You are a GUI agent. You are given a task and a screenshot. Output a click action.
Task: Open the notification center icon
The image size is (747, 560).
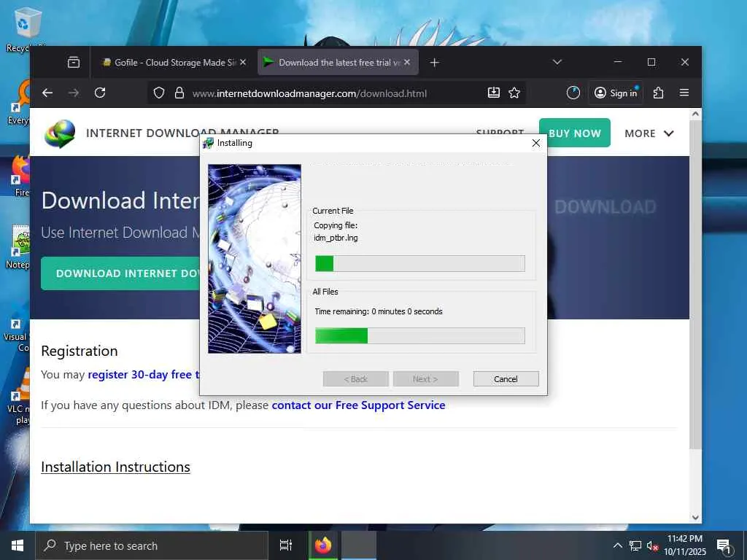click(x=724, y=547)
